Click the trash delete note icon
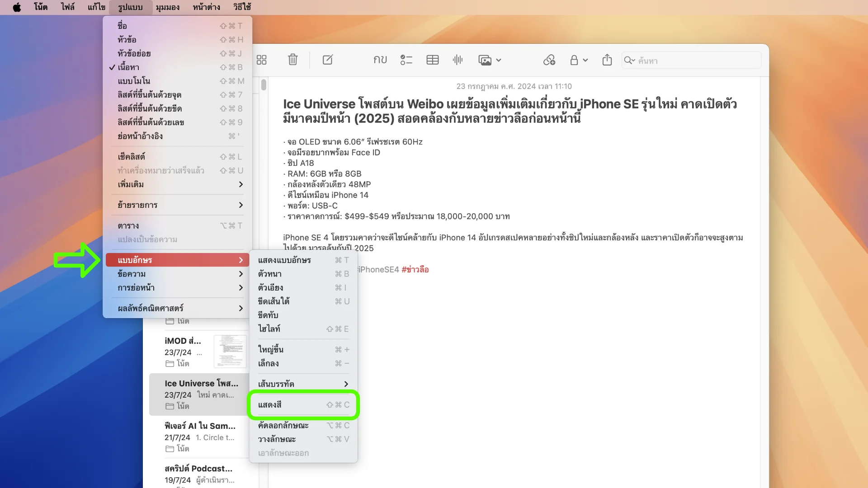The image size is (868, 488). tap(292, 60)
